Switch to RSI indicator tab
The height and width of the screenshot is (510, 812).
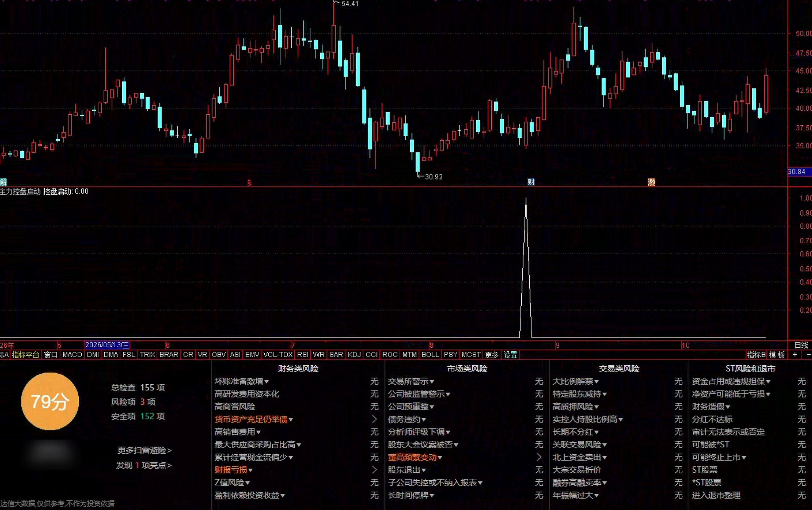pos(302,355)
